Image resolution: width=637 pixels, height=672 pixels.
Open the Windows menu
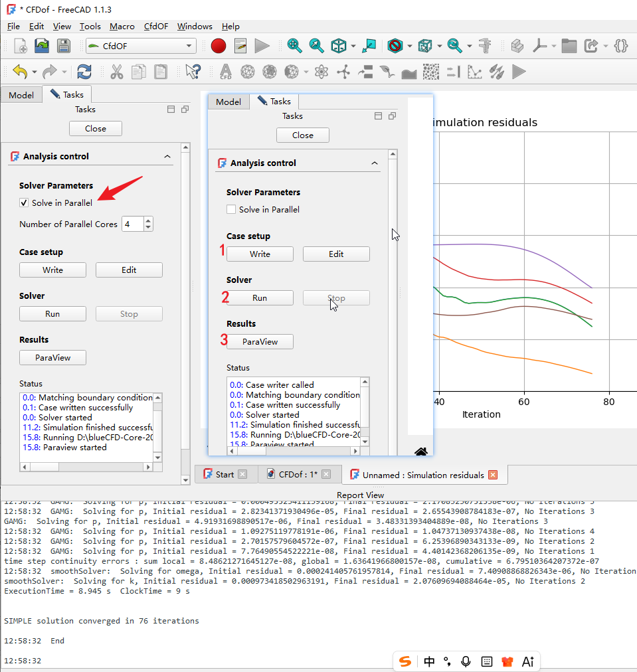195,26
